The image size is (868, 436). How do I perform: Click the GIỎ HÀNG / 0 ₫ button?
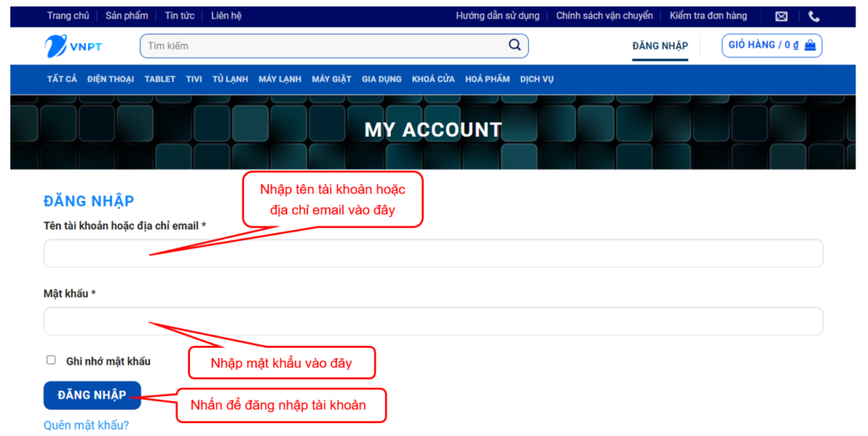pyautogui.click(x=763, y=46)
